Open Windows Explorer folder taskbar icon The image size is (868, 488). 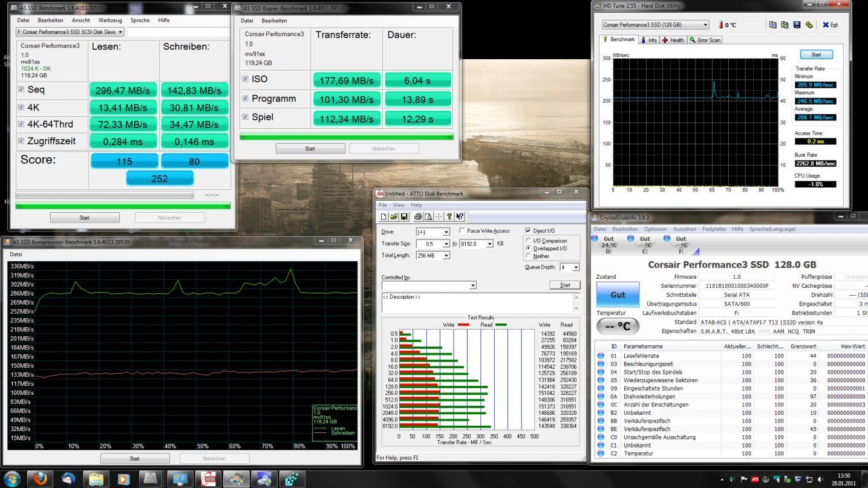(x=96, y=478)
